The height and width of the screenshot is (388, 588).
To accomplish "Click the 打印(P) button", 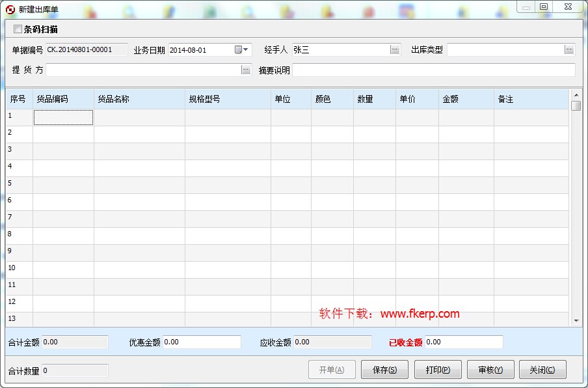I will [438, 370].
